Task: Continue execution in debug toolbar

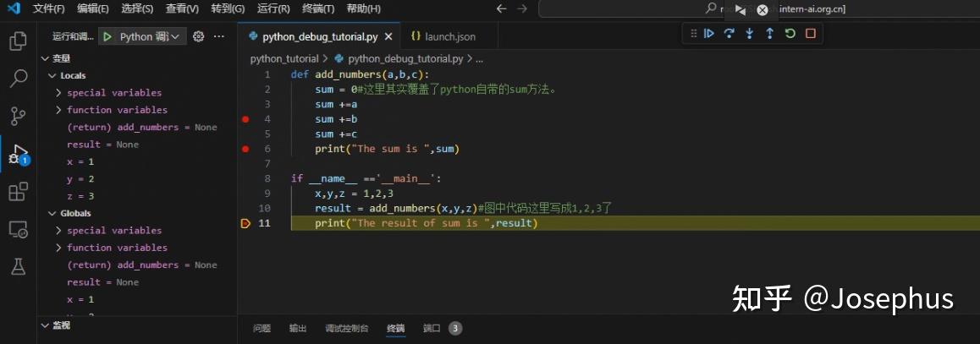Action: (x=708, y=34)
